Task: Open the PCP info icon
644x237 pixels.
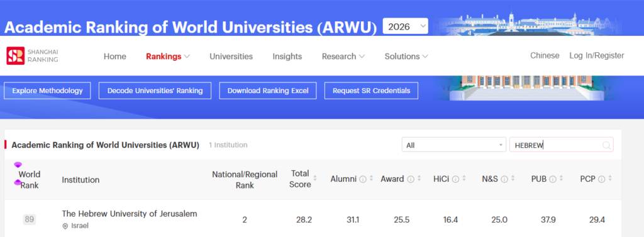Action: click(x=602, y=179)
